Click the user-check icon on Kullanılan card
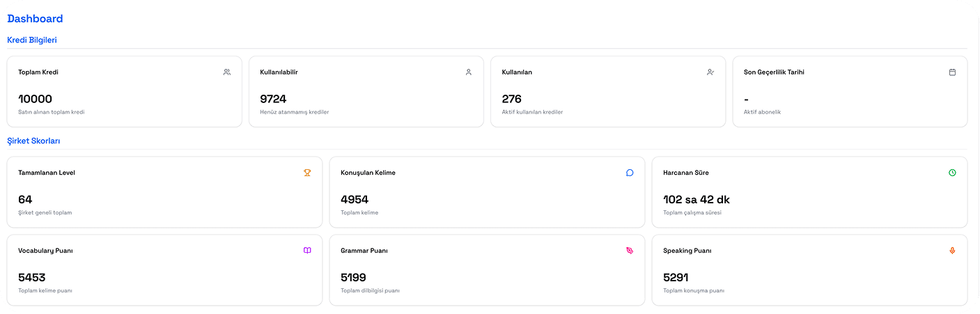 [710, 72]
